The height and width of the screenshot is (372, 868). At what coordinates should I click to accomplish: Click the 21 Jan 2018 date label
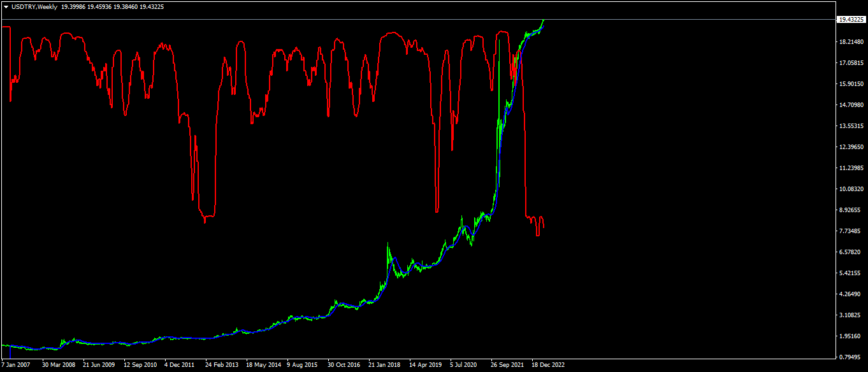pyautogui.click(x=385, y=366)
